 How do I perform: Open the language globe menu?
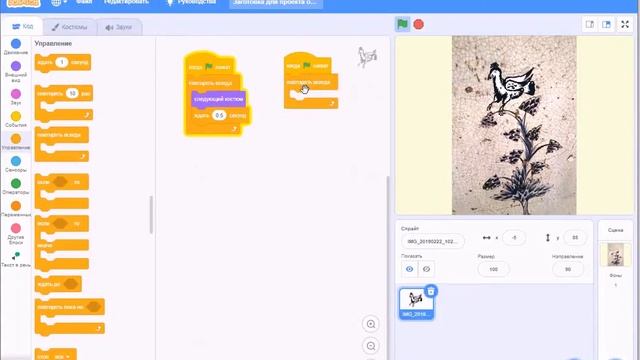point(59,3)
